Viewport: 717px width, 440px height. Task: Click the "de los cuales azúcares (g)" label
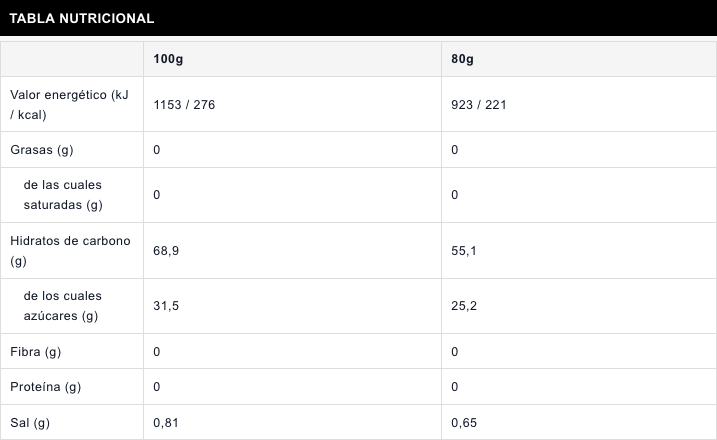(x=62, y=306)
